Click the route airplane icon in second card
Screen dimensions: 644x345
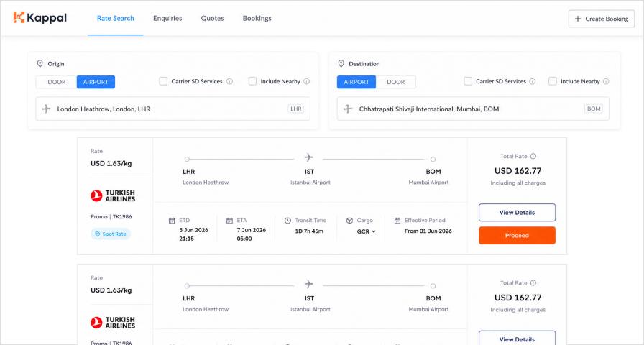point(309,284)
